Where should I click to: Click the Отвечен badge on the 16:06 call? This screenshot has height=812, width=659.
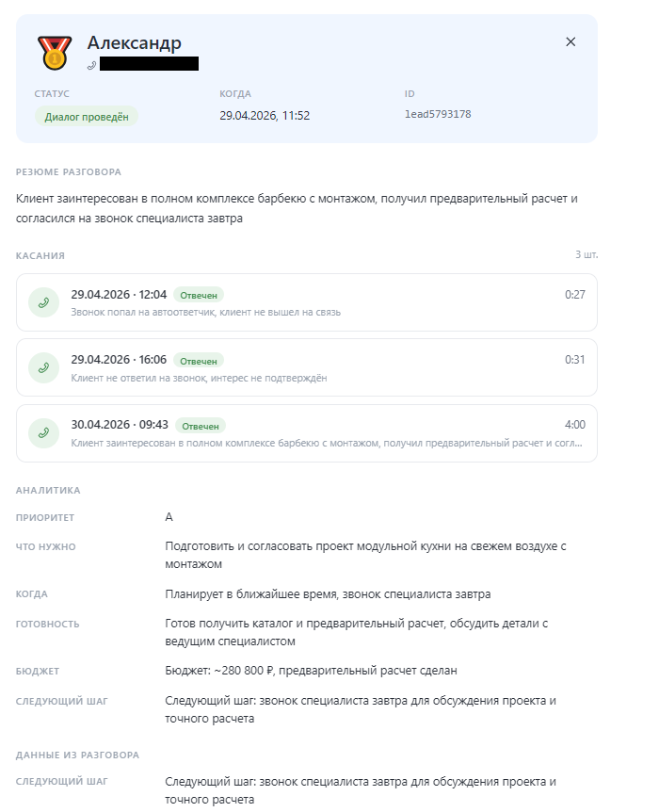(199, 361)
